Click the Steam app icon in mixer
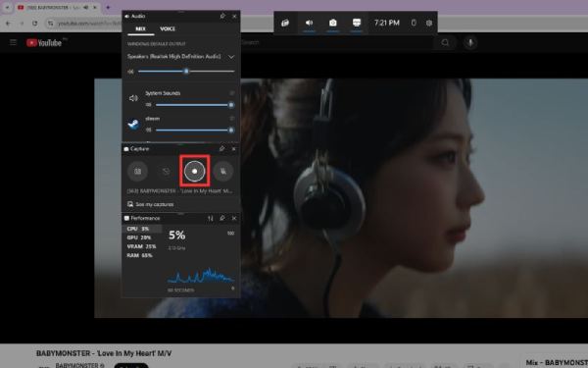This screenshot has height=368, width=588. tap(133, 125)
